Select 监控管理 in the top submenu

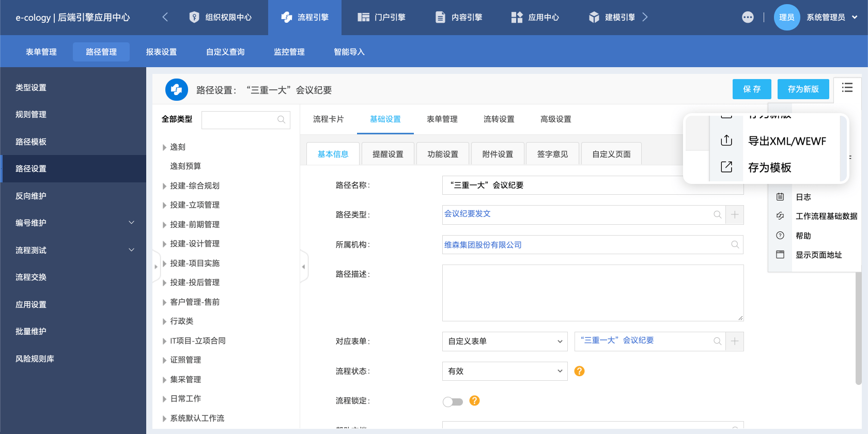(289, 52)
